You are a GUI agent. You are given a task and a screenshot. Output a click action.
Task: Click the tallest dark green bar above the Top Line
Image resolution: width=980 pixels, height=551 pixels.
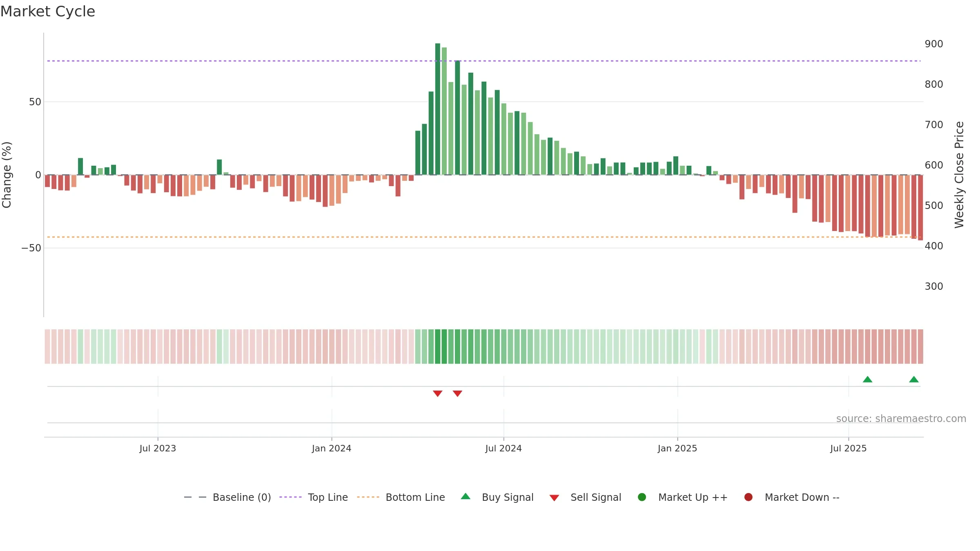pos(438,109)
